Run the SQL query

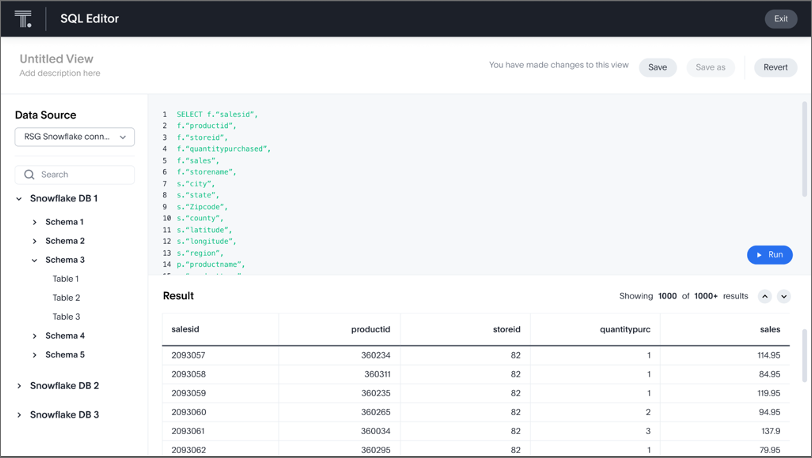click(x=769, y=255)
